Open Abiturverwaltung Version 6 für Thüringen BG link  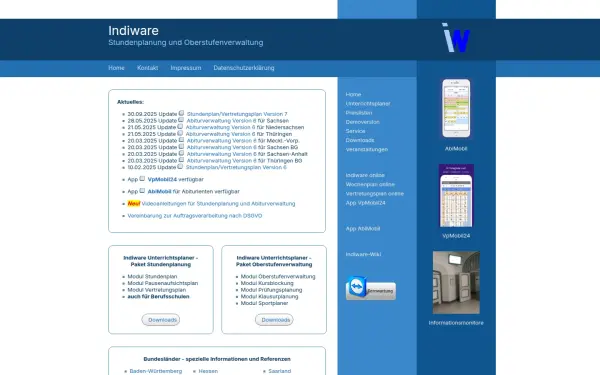[x=222, y=161]
